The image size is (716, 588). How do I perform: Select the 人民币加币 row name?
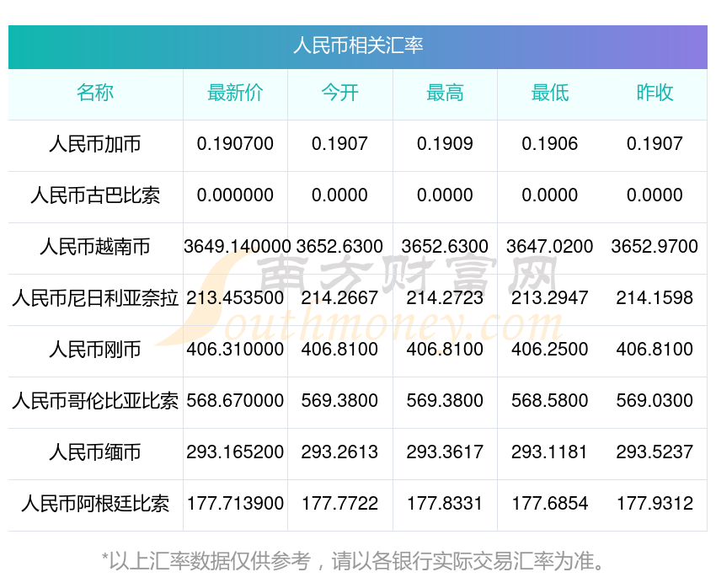tap(95, 144)
